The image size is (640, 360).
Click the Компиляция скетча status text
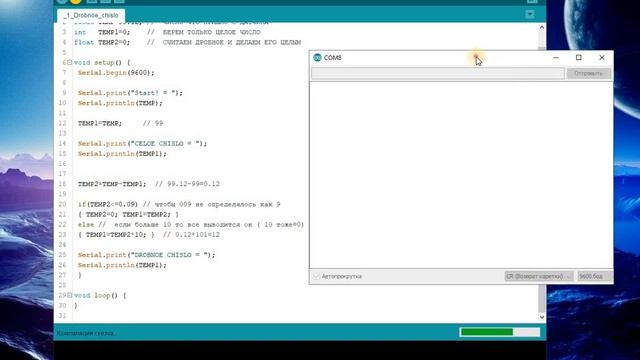click(86, 333)
